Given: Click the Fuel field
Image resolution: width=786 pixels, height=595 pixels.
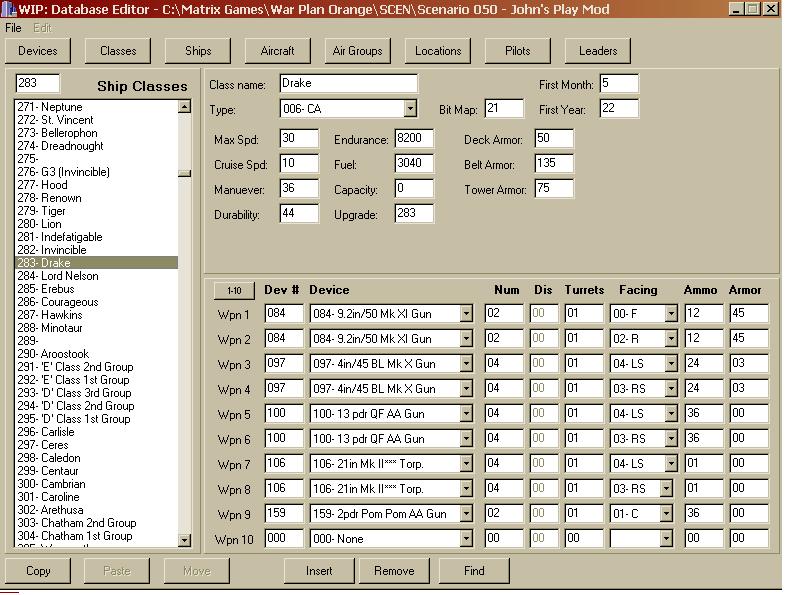Looking at the screenshot, I should click(414, 163).
